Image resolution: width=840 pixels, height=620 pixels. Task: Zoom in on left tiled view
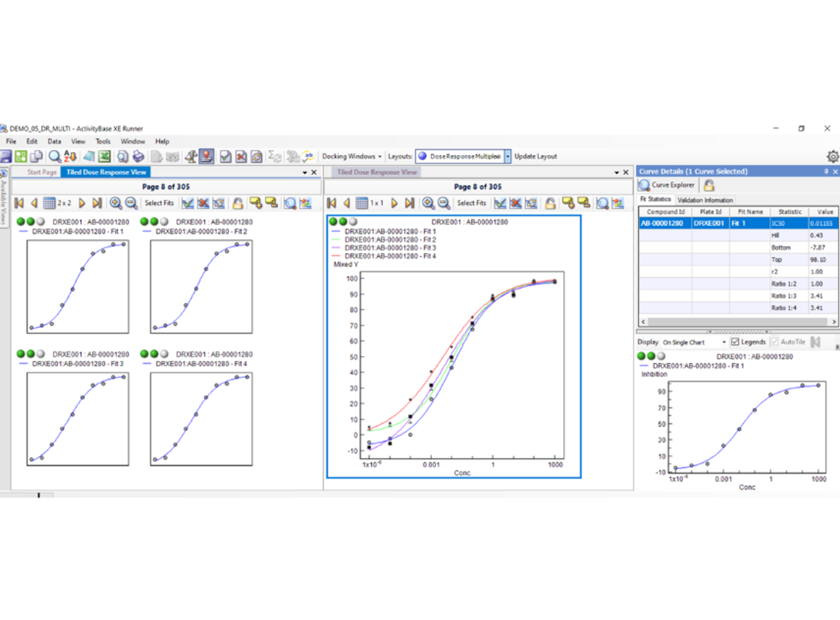(115, 203)
